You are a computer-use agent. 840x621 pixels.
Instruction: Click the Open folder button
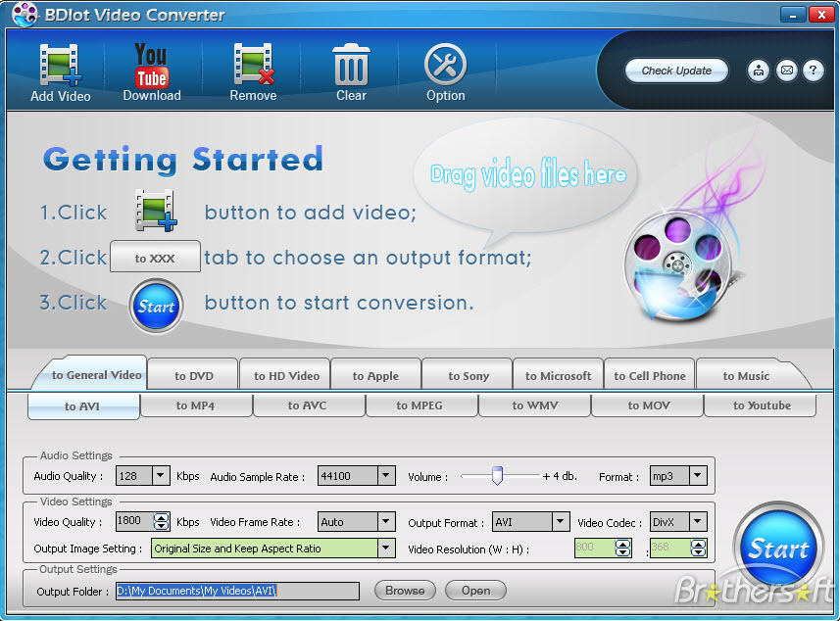pos(475,591)
